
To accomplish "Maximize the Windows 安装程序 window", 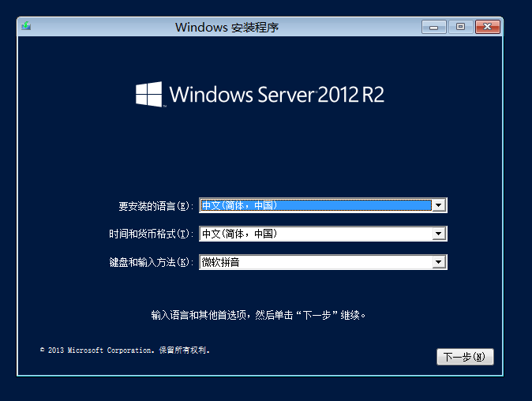I will click(460, 27).
